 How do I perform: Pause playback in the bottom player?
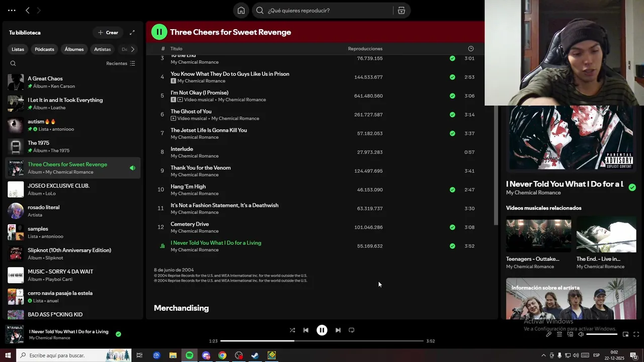coord(322,330)
